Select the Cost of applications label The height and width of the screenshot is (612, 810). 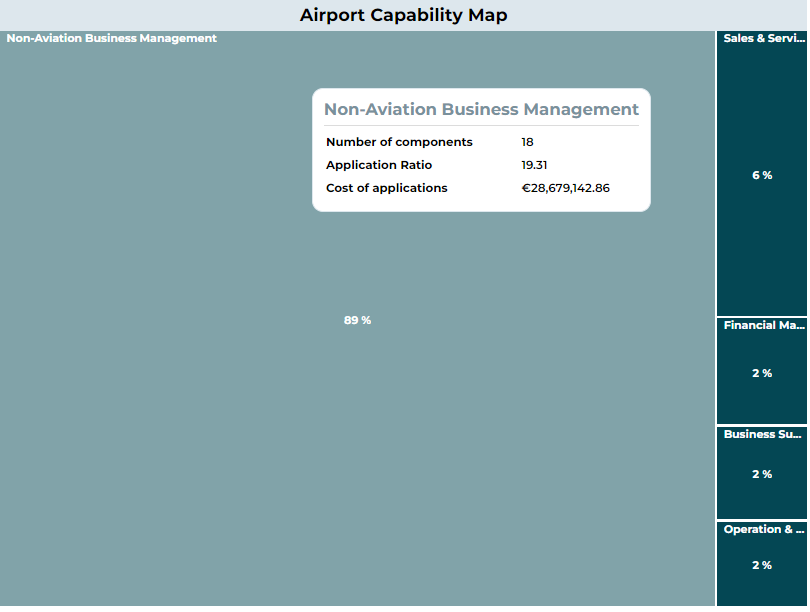[387, 188]
